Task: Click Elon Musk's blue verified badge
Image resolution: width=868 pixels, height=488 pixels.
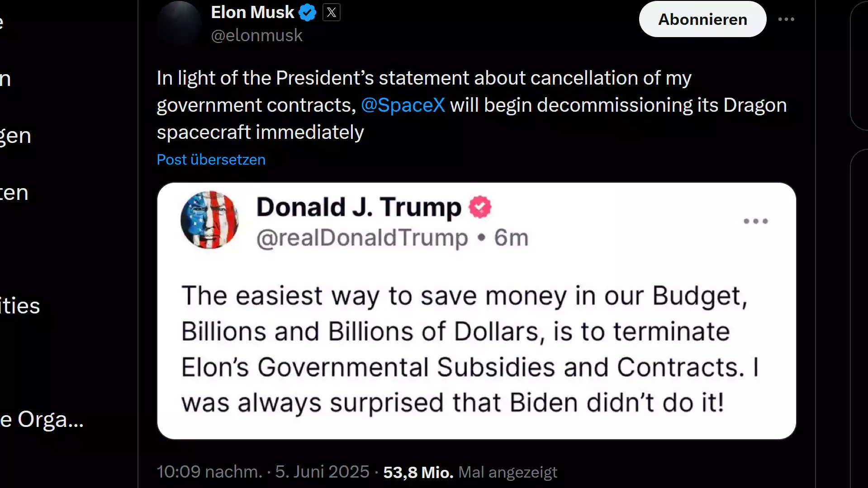Action: click(x=308, y=12)
